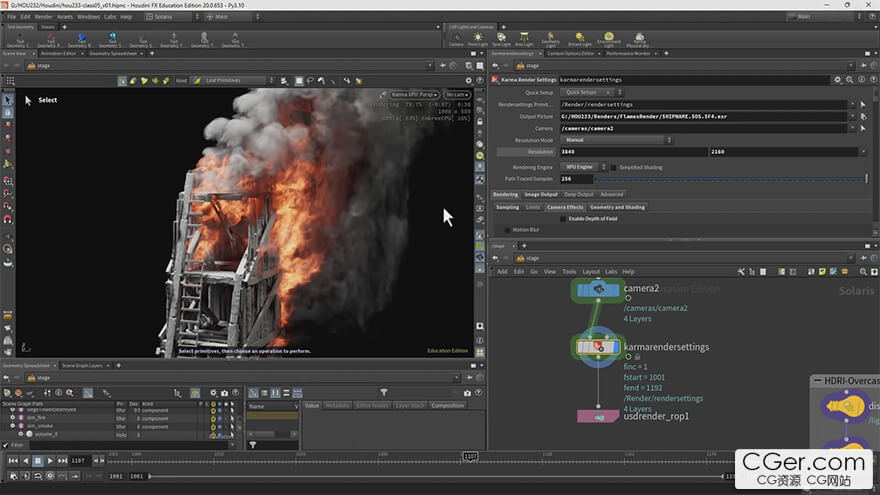Toggle the scene graph Filter checkbox
The image size is (880, 495).
pyautogui.click(x=6, y=446)
